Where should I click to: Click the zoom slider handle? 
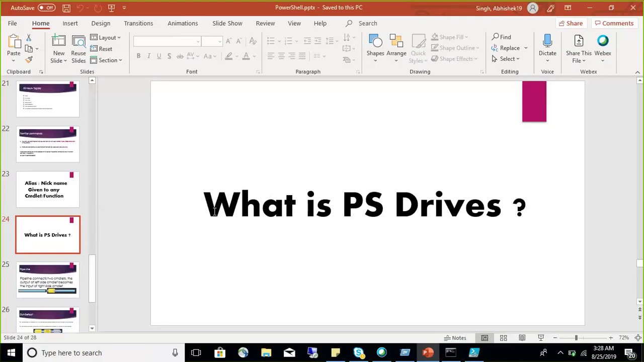[576, 338]
